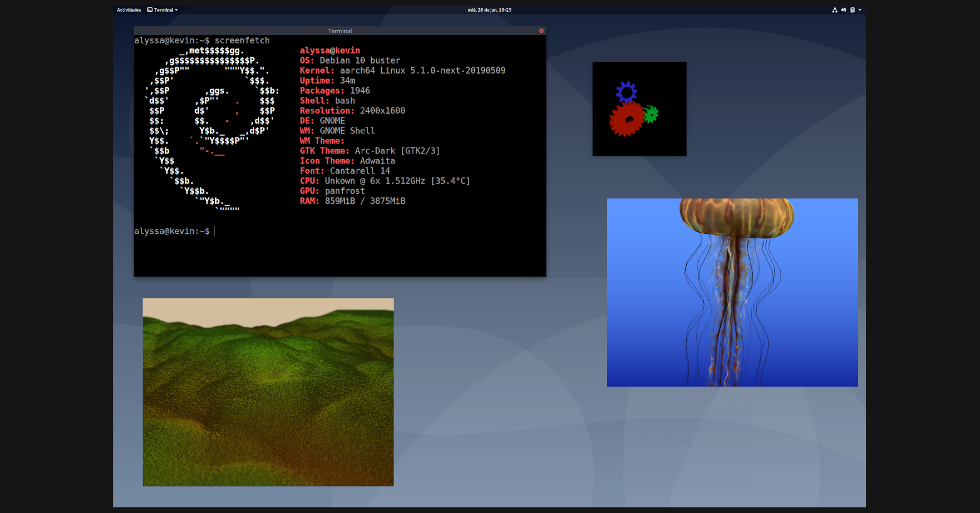Click the Terminal window title bar

pos(340,31)
